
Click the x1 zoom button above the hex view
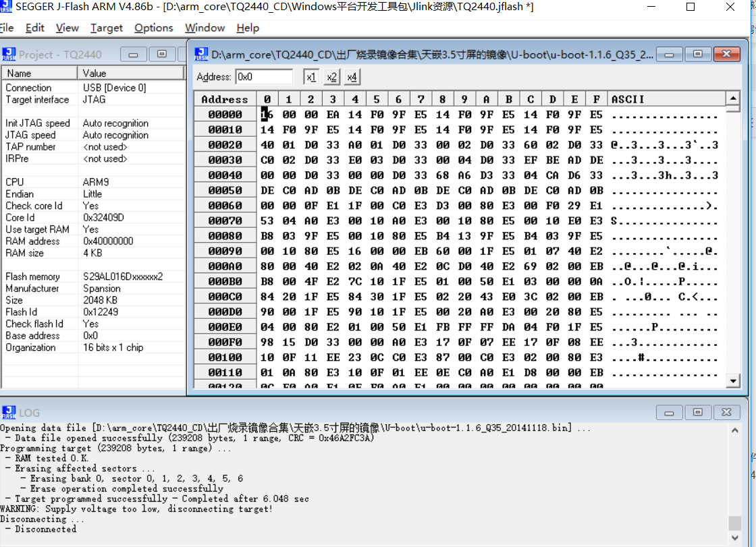pos(311,77)
